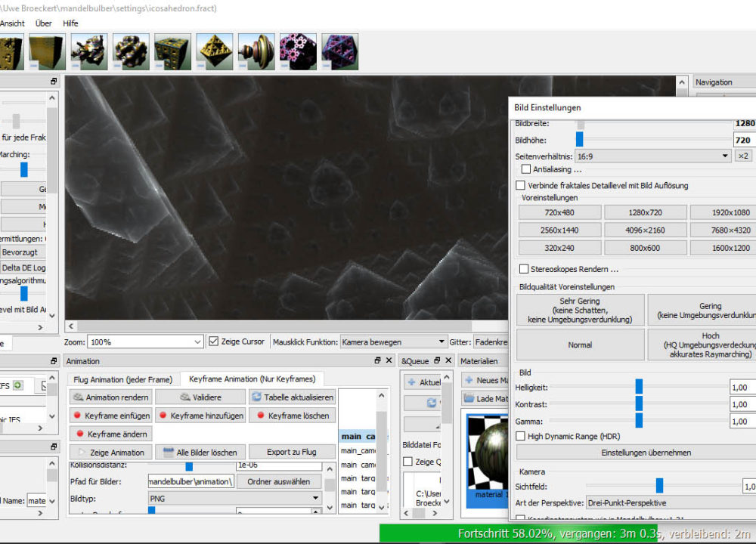Image resolution: width=756 pixels, height=544 pixels.
Task: Select the 2560x1440 resolution preset
Action: pos(559,230)
